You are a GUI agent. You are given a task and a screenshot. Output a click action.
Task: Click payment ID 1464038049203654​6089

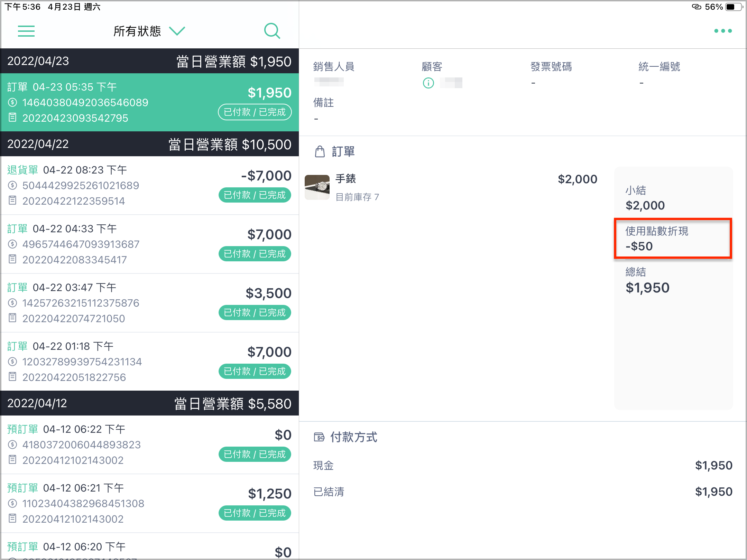tap(85, 103)
